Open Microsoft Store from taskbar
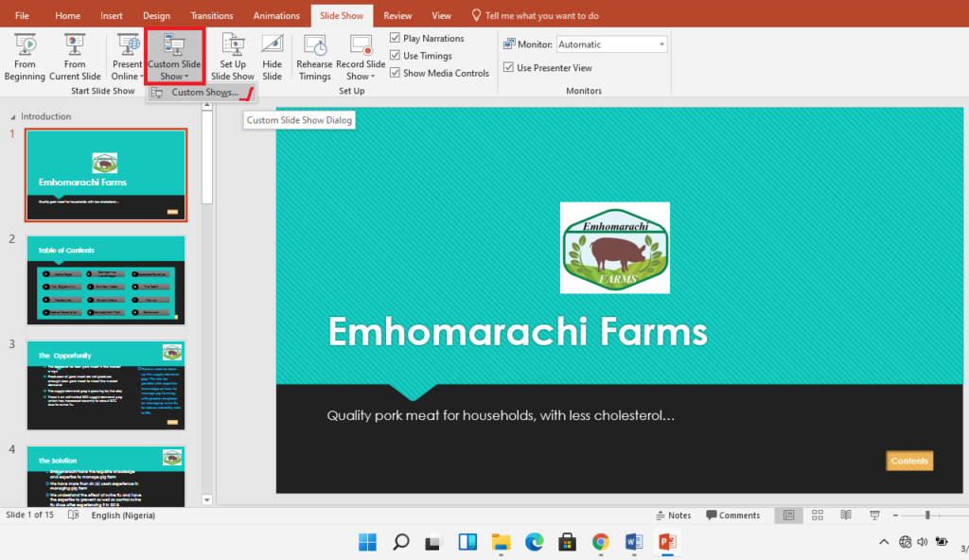The image size is (969, 560). [567, 542]
